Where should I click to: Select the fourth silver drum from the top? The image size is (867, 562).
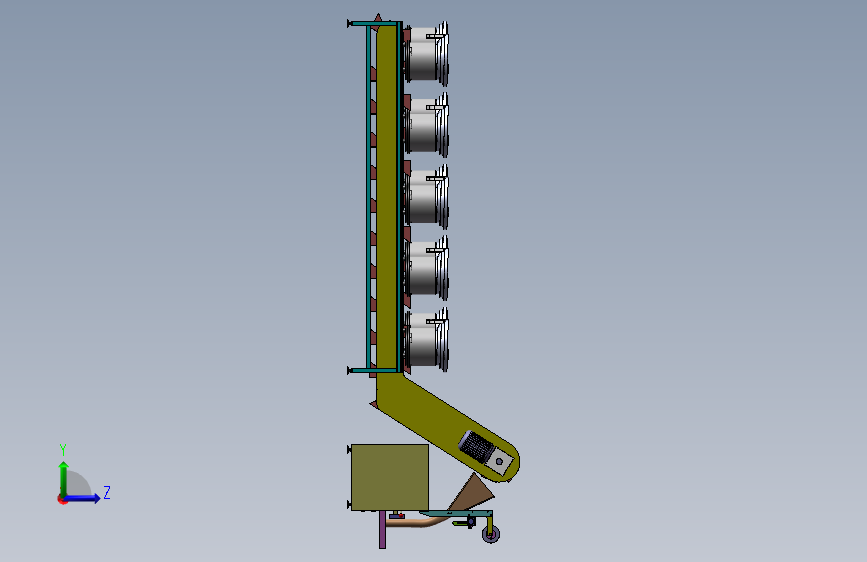click(x=426, y=268)
